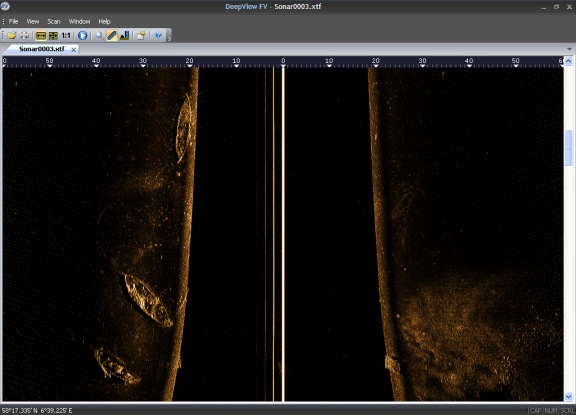Print the sonar image using the printer icon
Image resolution: width=576 pixels, height=415 pixels.
click(24, 35)
